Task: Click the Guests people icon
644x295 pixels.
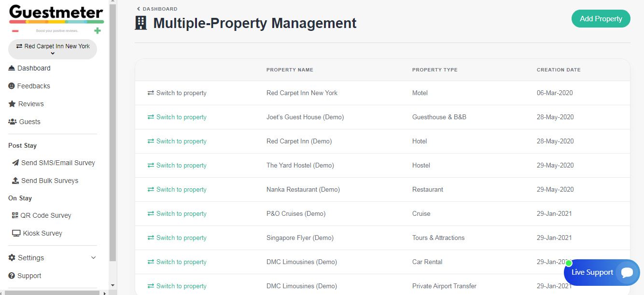Action: tap(13, 122)
